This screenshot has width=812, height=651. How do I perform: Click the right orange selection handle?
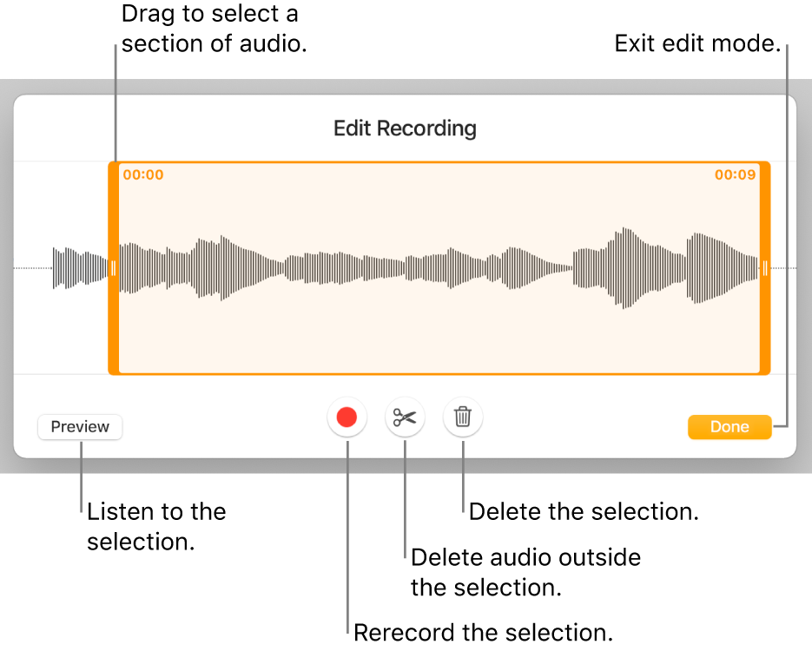point(765,268)
